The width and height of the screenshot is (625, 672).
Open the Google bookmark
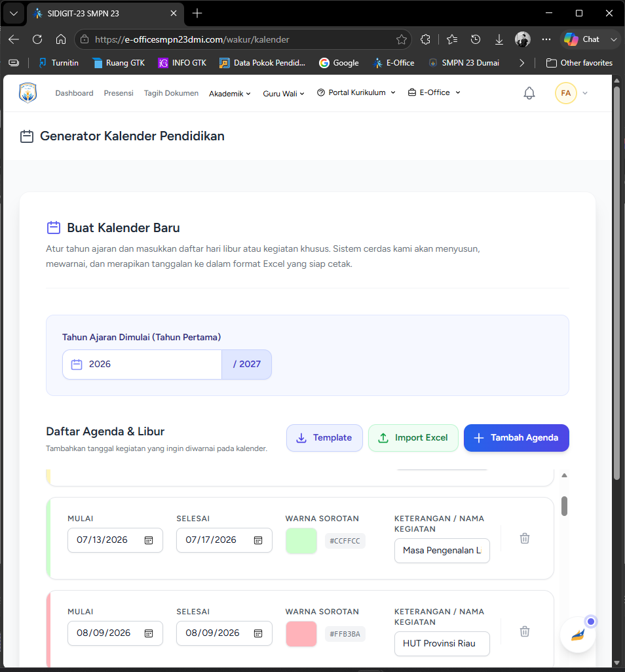339,63
